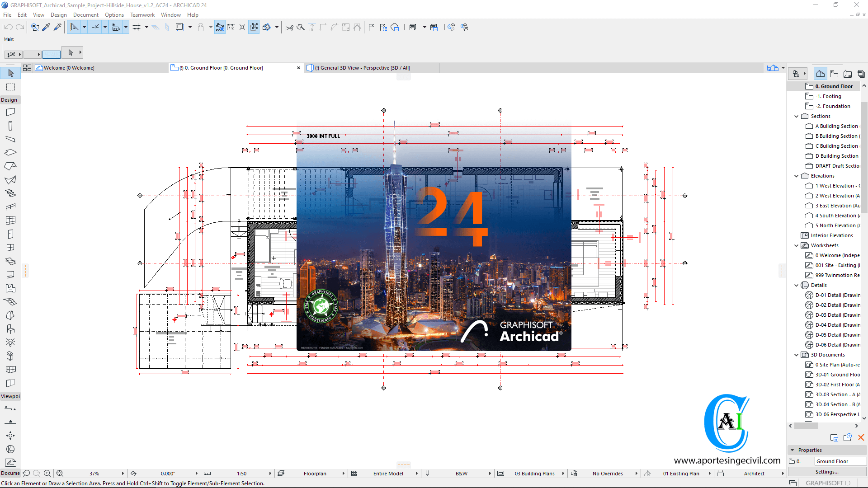
Task: Open the Document menu
Action: [86, 15]
